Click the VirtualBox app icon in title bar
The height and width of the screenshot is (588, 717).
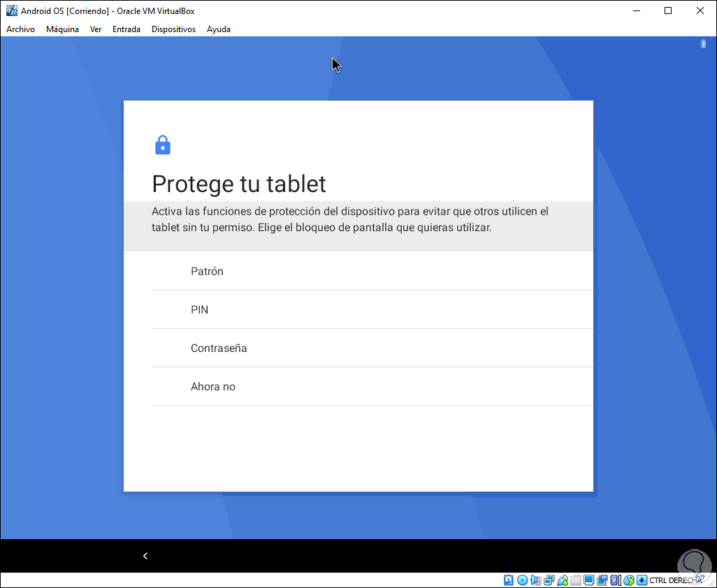(11, 10)
